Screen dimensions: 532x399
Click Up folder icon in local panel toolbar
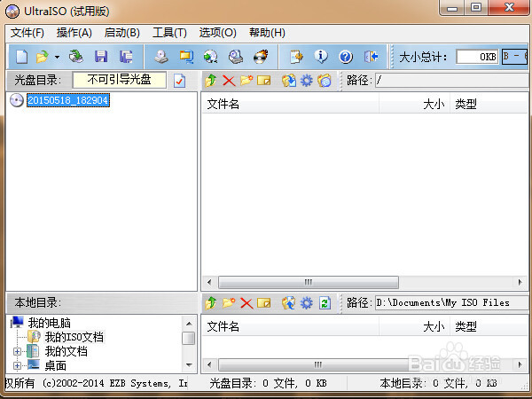pos(210,302)
